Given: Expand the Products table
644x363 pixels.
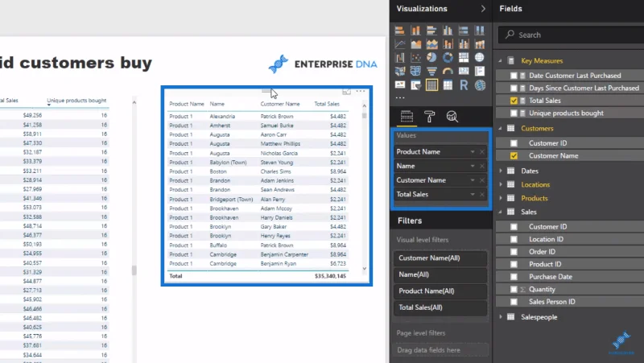Looking at the screenshot, I should pos(500,198).
